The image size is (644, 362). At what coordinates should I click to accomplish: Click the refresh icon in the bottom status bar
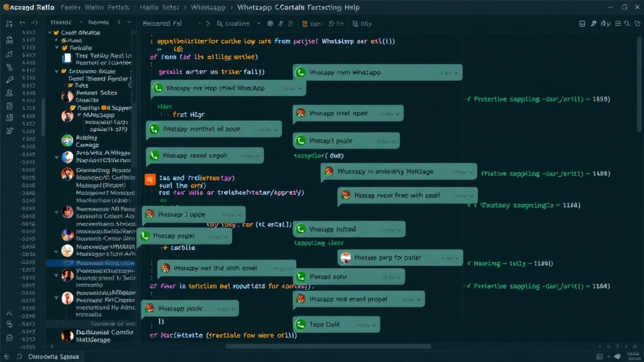click(x=19, y=357)
